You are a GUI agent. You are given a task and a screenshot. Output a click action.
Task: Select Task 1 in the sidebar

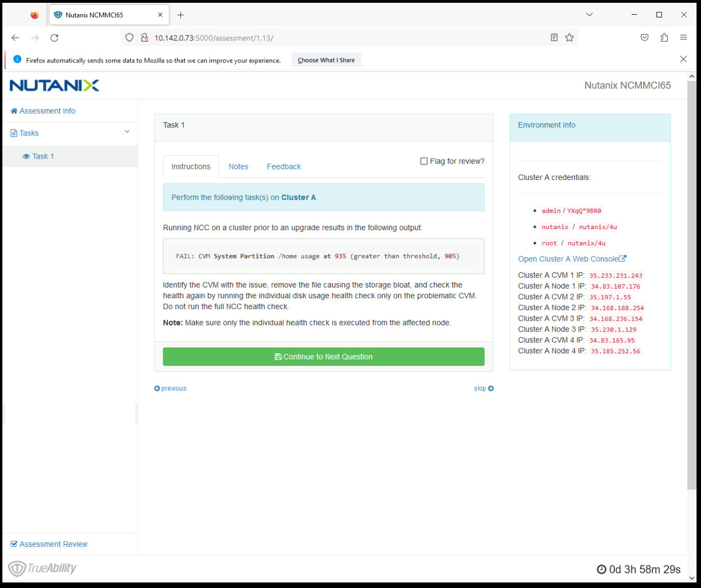38,156
